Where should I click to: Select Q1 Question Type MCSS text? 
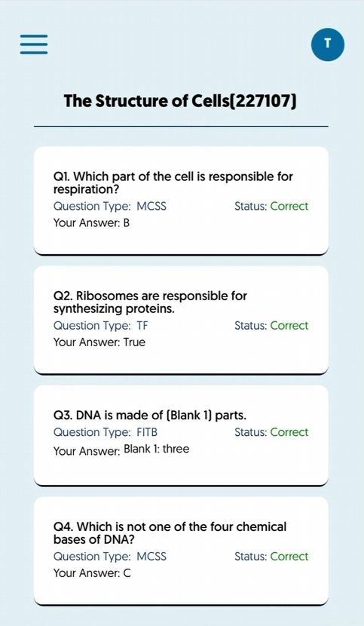[110, 207]
